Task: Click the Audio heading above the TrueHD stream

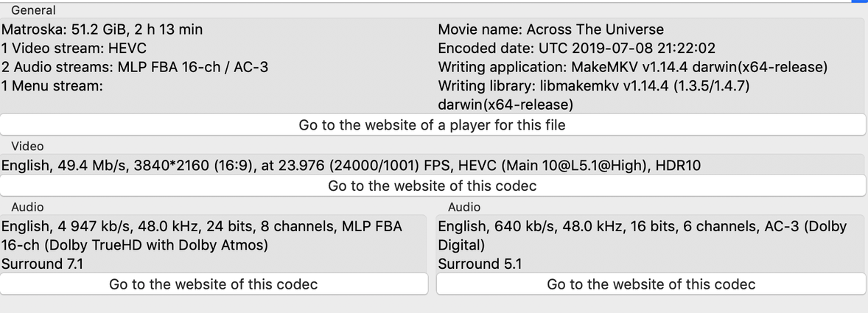Action: tap(27, 208)
